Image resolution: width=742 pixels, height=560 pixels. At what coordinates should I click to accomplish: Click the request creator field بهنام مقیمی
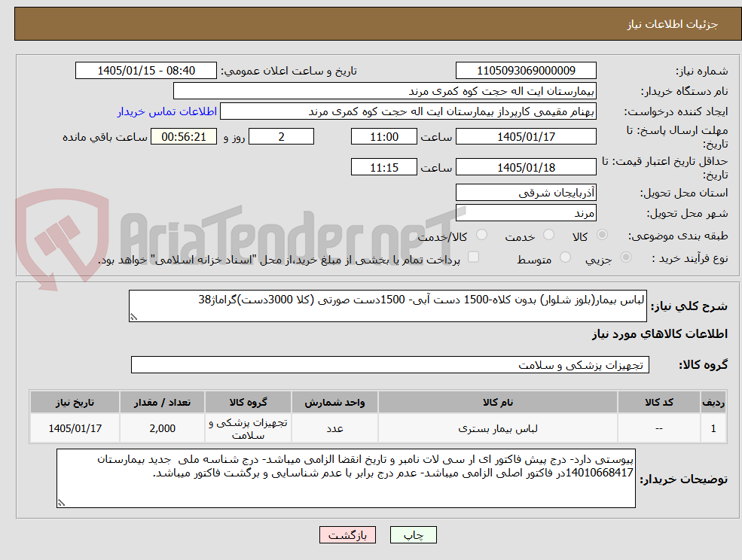tap(408, 111)
